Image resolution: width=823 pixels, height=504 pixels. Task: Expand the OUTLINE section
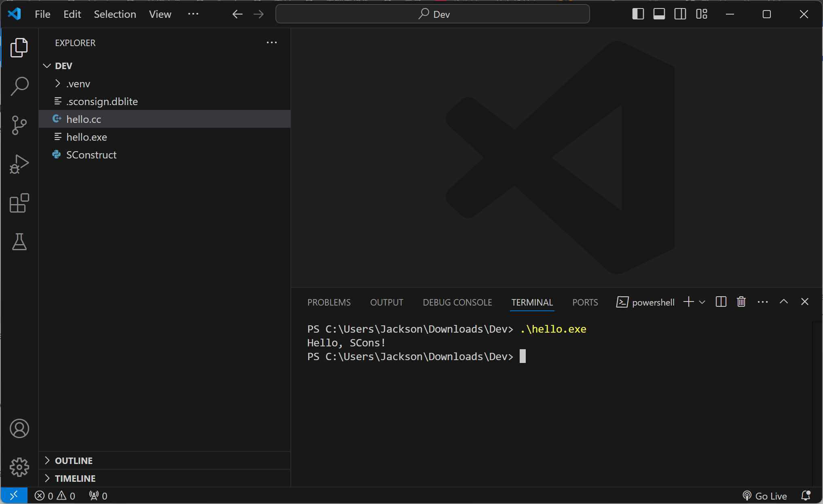tap(74, 461)
